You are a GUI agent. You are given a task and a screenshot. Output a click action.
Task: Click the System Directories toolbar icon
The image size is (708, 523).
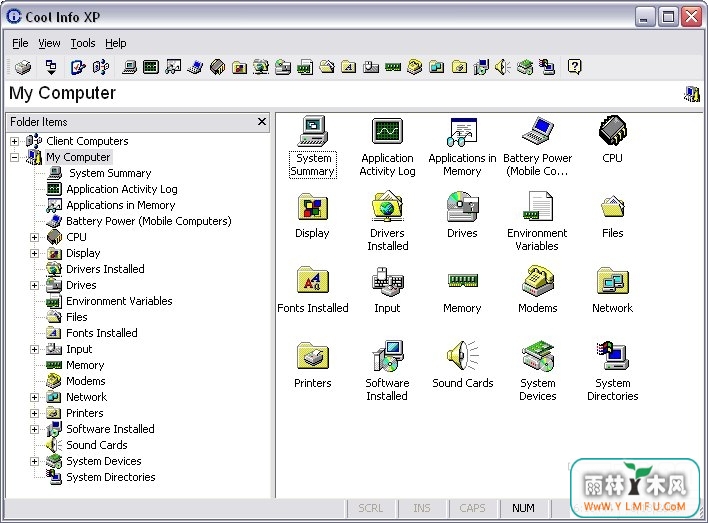547,67
